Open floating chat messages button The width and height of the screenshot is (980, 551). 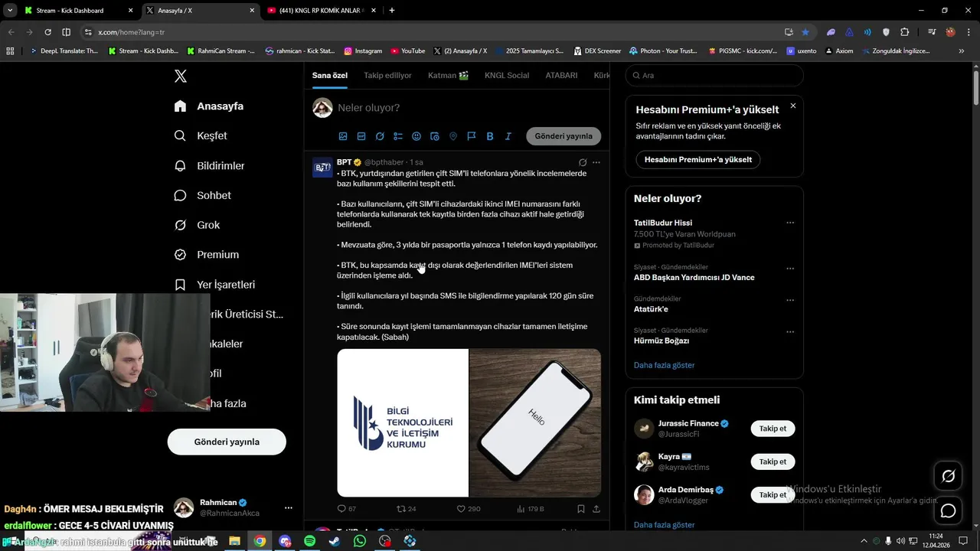tap(948, 510)
